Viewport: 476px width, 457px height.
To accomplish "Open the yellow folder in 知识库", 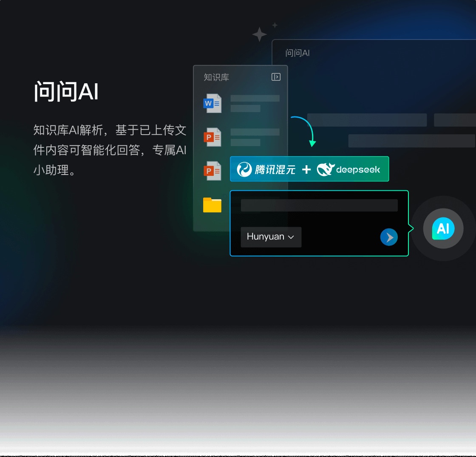I will tap(212, 205).
